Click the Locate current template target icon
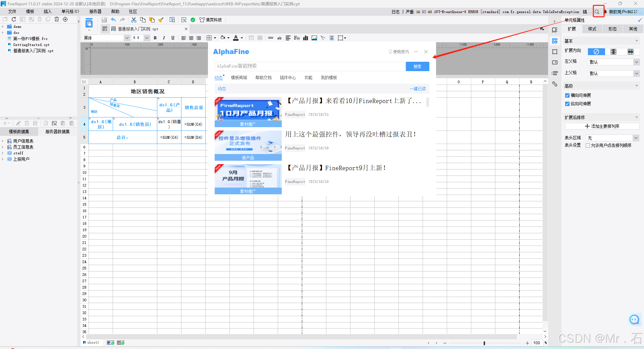Screen dimensions: 644x349 point(65,19)
